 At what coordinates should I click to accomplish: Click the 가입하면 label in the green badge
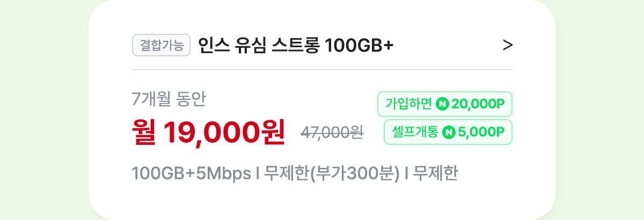(409, 104)
